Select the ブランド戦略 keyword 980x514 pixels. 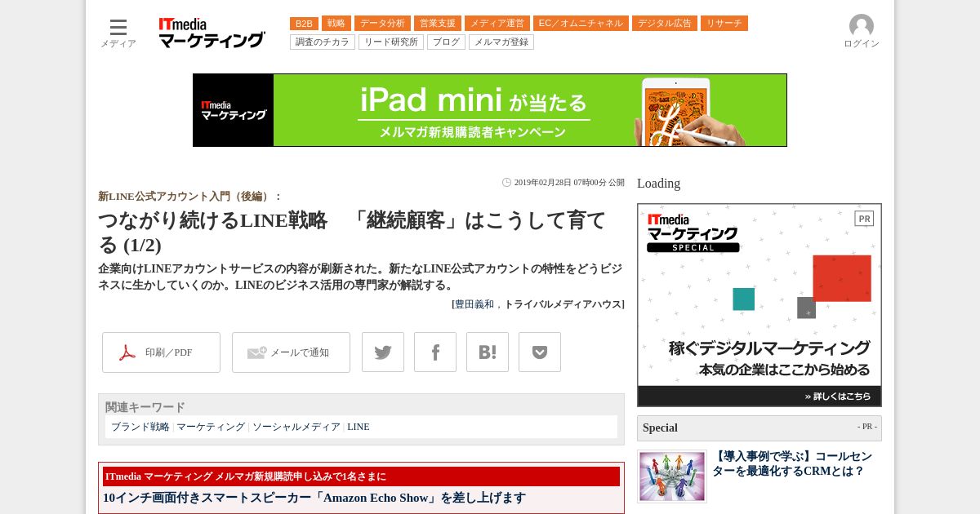tap(140, 427)
